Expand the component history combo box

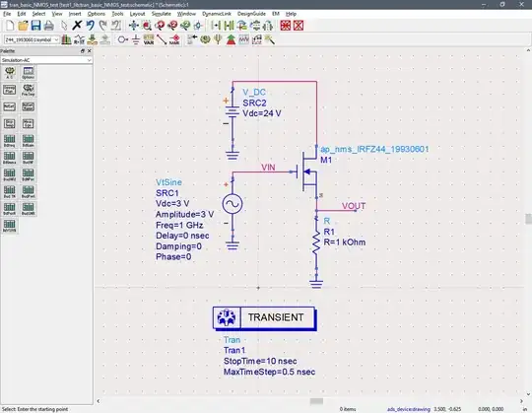point(32,39)
